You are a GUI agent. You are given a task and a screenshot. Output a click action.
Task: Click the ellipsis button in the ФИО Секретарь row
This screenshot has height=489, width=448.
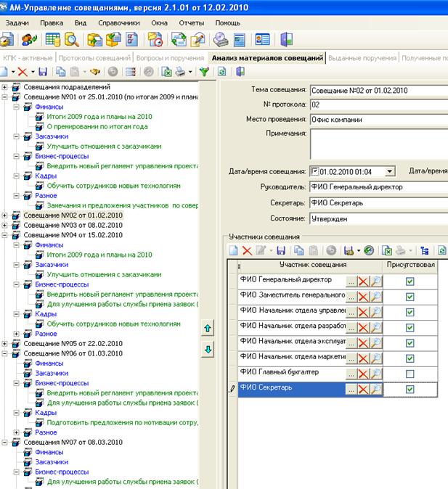tap(351, 390)
